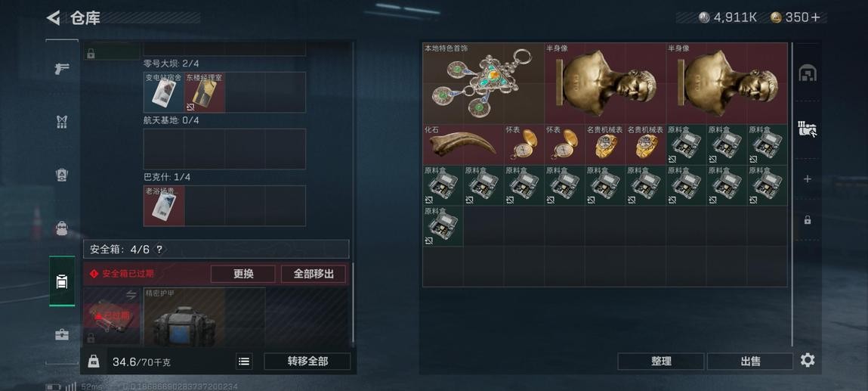Open the medical briefcase sidebar icon
Screen dimensions: 868x391
click(x=61, y=334)
